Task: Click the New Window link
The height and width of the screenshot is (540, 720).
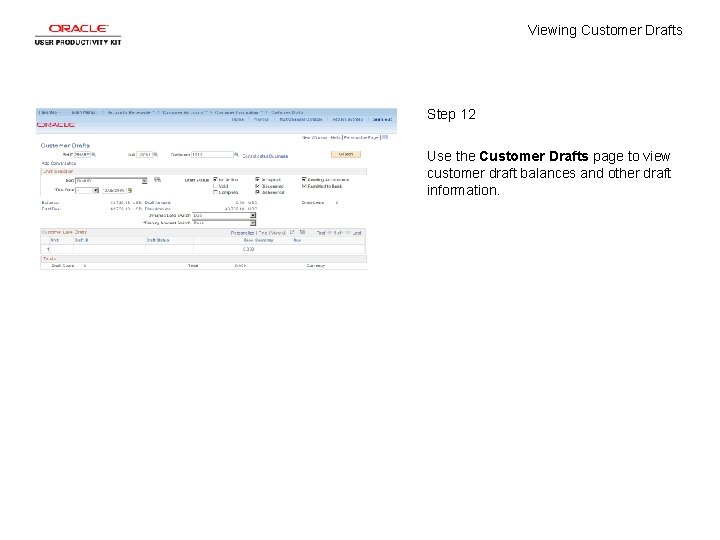Action: pos(314,137)
